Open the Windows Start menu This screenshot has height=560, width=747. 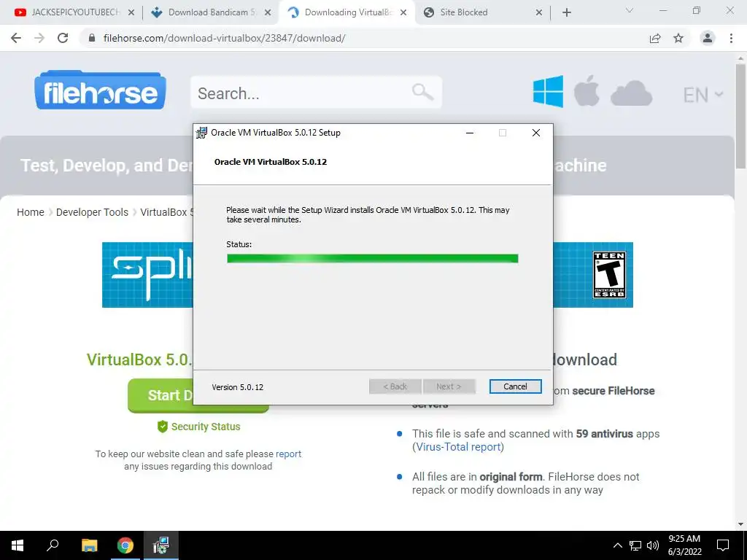point(18,545)
